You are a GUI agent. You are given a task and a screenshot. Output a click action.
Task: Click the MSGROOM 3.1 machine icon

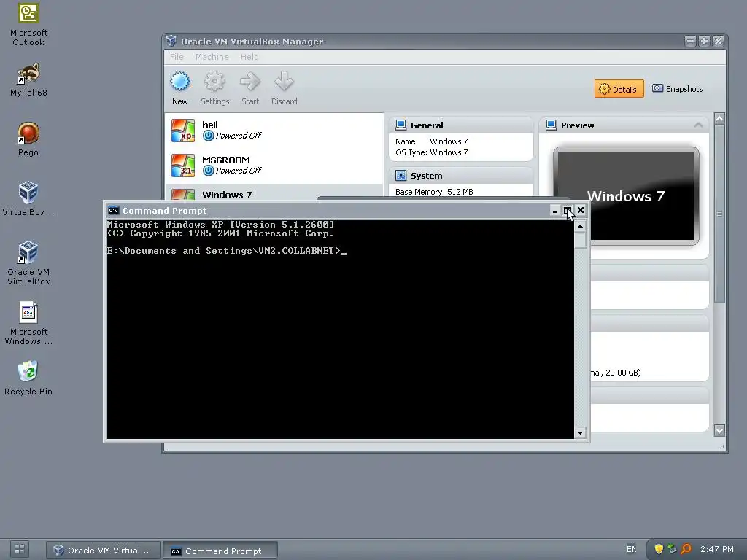183,166
